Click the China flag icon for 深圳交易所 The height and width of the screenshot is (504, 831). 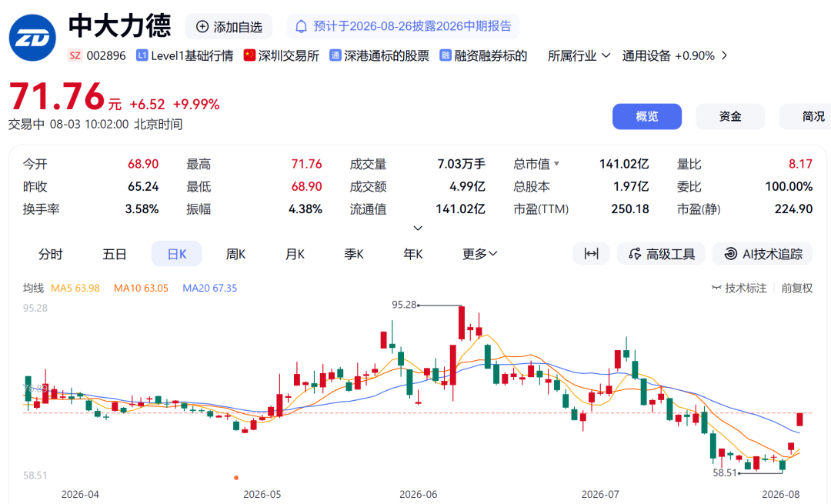249,55
